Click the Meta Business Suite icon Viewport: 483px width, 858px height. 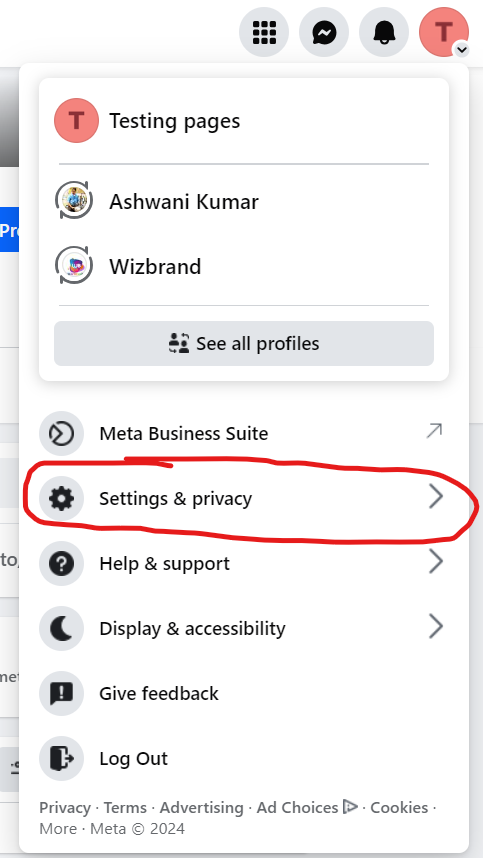click(61, 434)
